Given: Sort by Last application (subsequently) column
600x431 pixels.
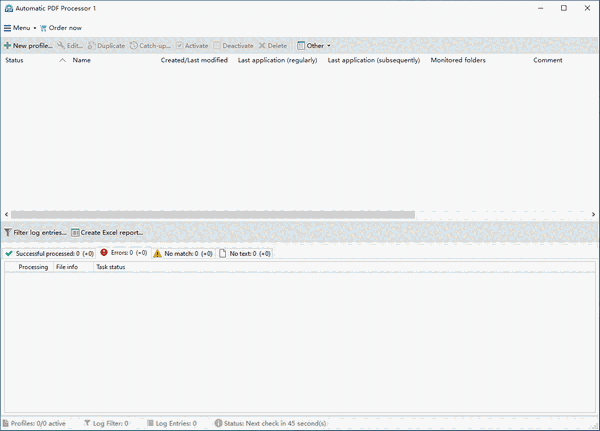Looking at the screenshot, I should point(374,60).
